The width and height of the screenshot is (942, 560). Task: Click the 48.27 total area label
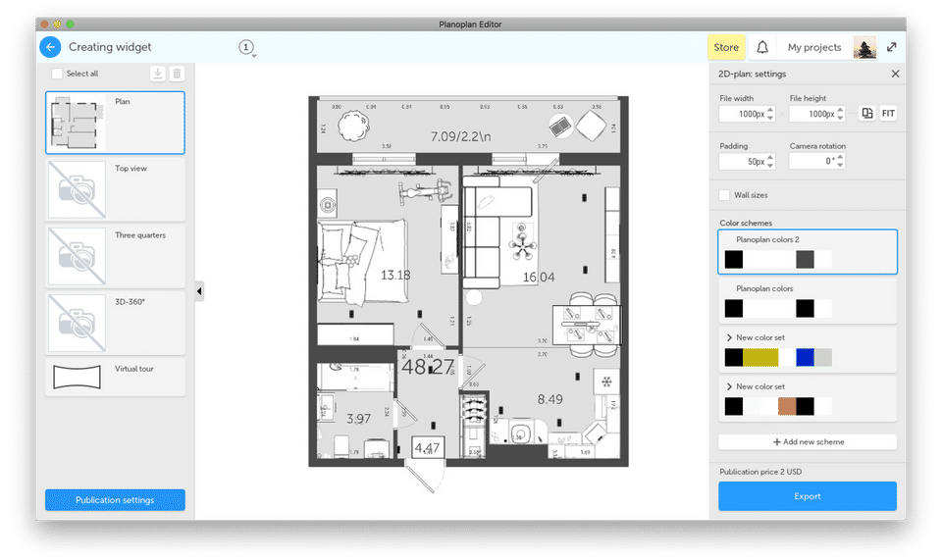[428, 367]
